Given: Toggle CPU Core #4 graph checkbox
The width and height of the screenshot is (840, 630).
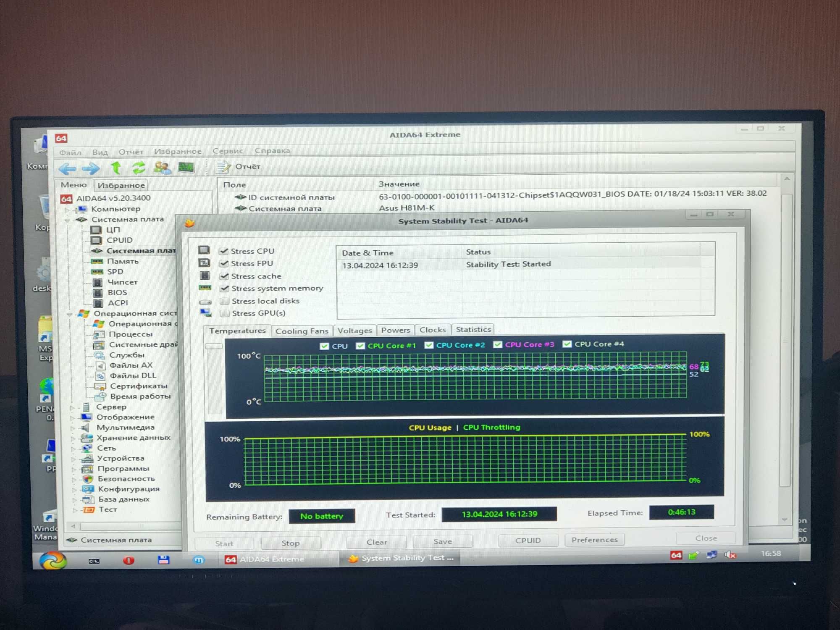Looking at the screenshot, I should coord(567,344).
